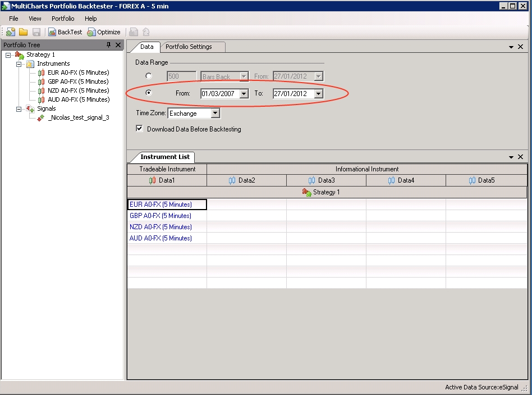Select the Instrument List tab
This screenshot has width=532, height=395.
click(x=165, y=157)
